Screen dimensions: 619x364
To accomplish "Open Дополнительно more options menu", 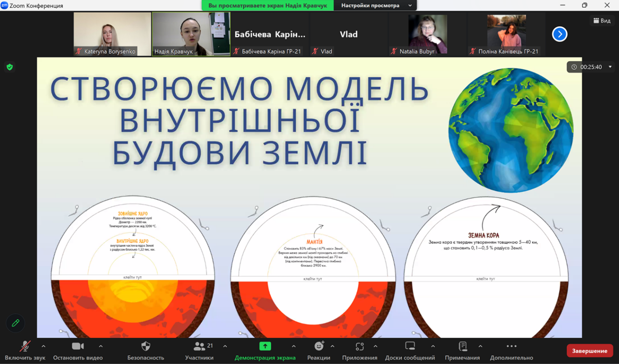I will [x=511, y=347].
